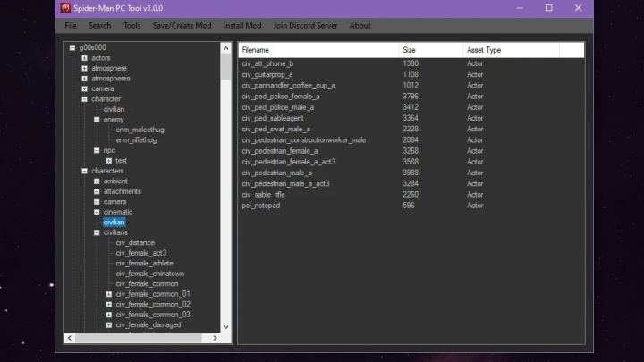This screenshot has height=362, width=644.
Task: Collapse the characters folder
Action: point(85,171)
